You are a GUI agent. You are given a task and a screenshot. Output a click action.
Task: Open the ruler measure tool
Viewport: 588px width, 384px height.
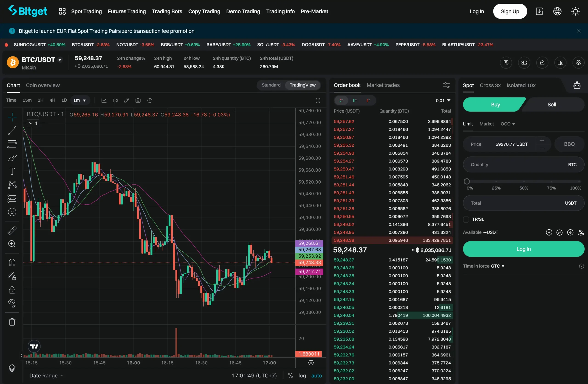coord(12,230)
